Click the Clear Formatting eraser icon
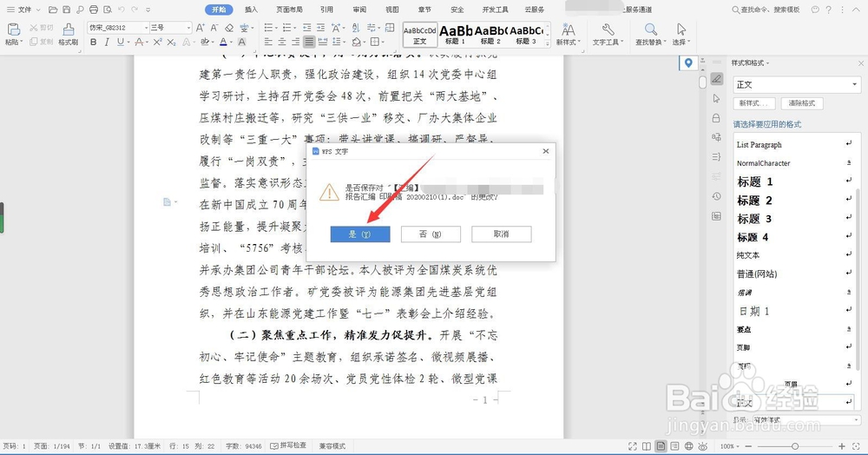Screen dimensions: 868x455 [228, 28]
